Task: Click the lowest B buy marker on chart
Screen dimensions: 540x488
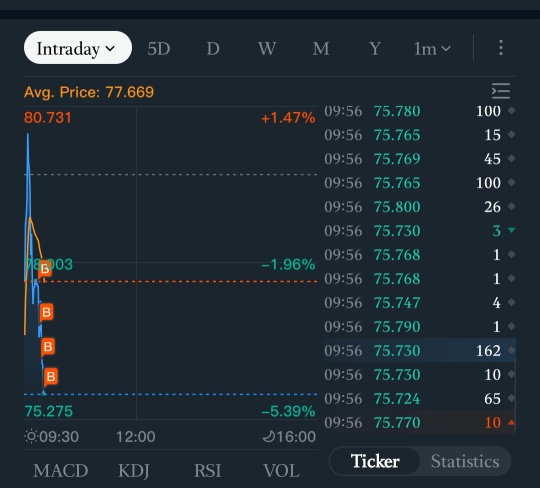Action: pos(51,376)
